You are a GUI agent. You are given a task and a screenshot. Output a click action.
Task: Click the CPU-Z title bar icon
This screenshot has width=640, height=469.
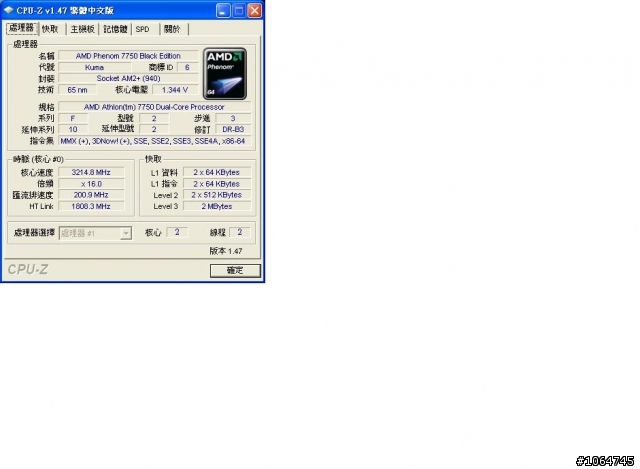click(x=9, y=10)
